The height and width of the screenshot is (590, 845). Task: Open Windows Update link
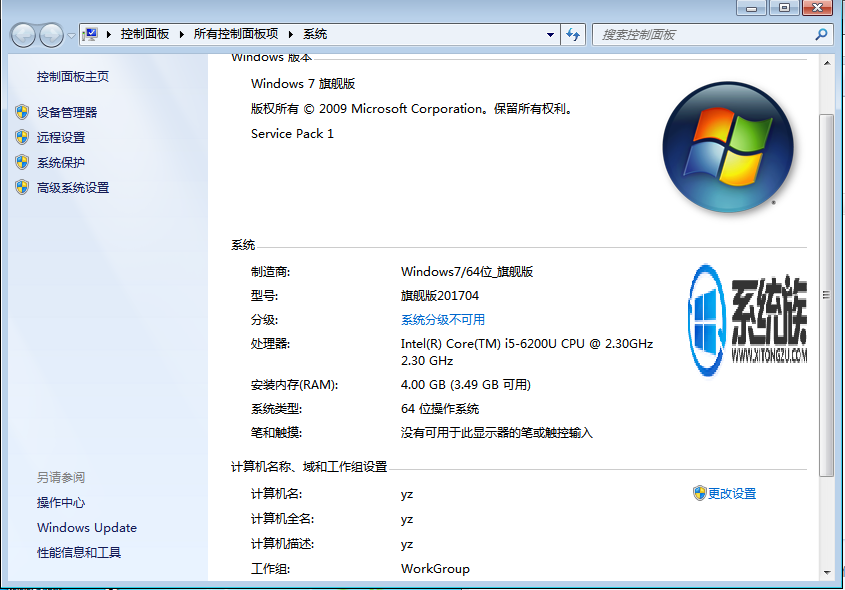pyautogui.click(x=87, y=527)
